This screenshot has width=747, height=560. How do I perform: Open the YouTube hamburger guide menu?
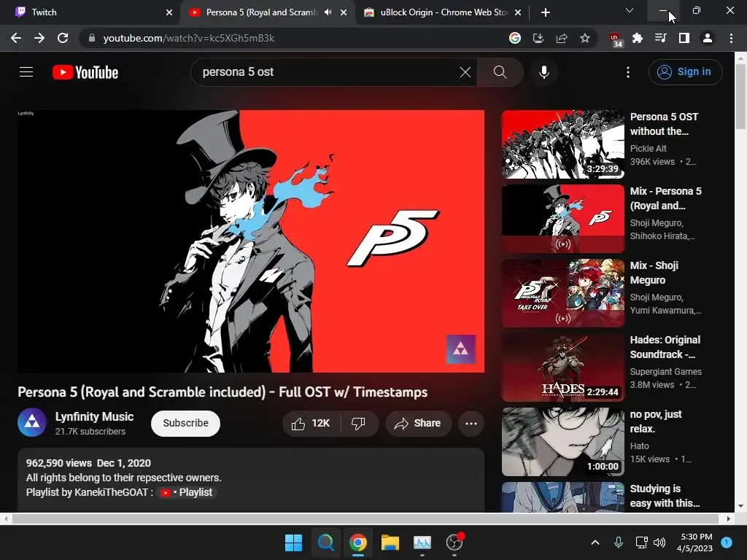26,72
